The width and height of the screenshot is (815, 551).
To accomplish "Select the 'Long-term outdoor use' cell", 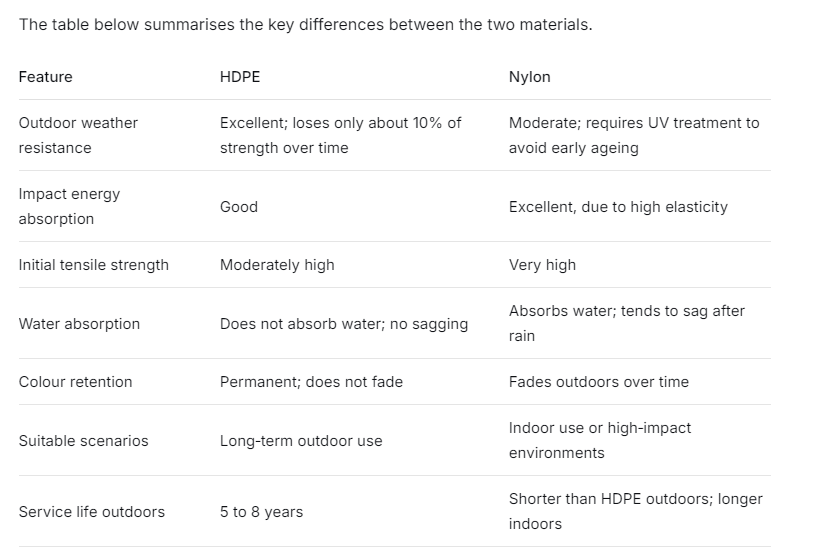I will click(x=301, y=441).
